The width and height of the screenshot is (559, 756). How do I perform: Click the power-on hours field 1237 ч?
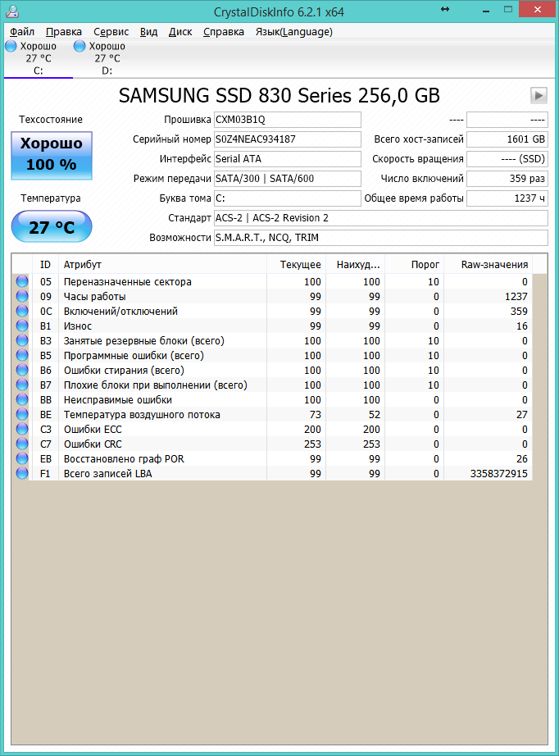(507, 198)
